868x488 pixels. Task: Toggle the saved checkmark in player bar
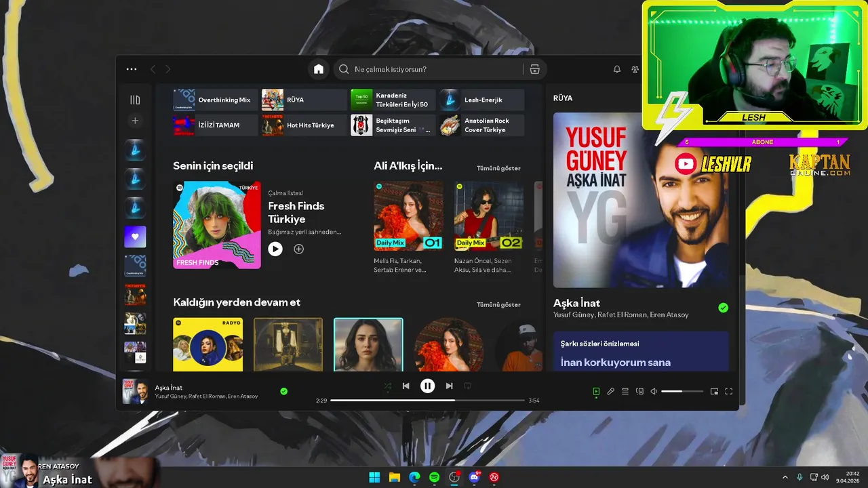tap(283, 391)
